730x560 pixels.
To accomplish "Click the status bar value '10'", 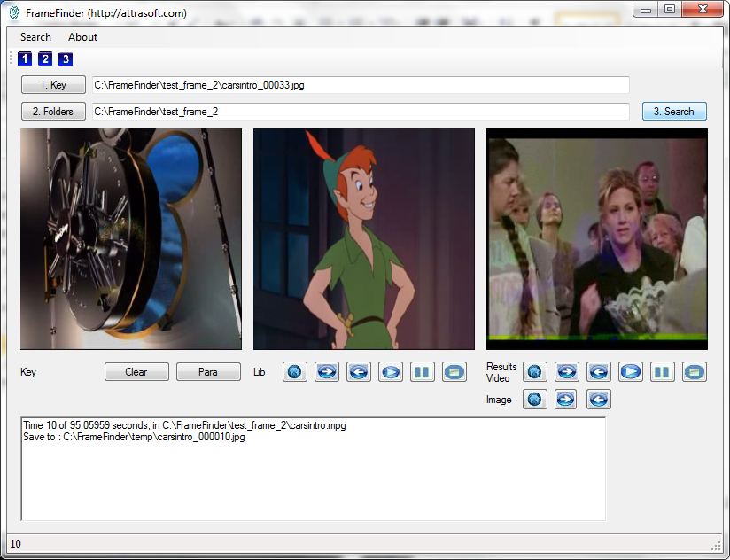I will point(15,544).
